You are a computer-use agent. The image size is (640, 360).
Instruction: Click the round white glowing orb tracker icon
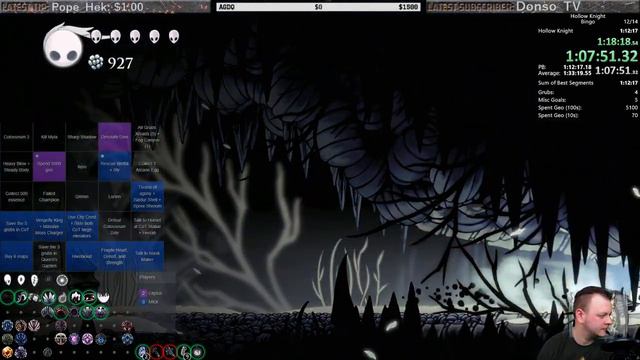62,280
